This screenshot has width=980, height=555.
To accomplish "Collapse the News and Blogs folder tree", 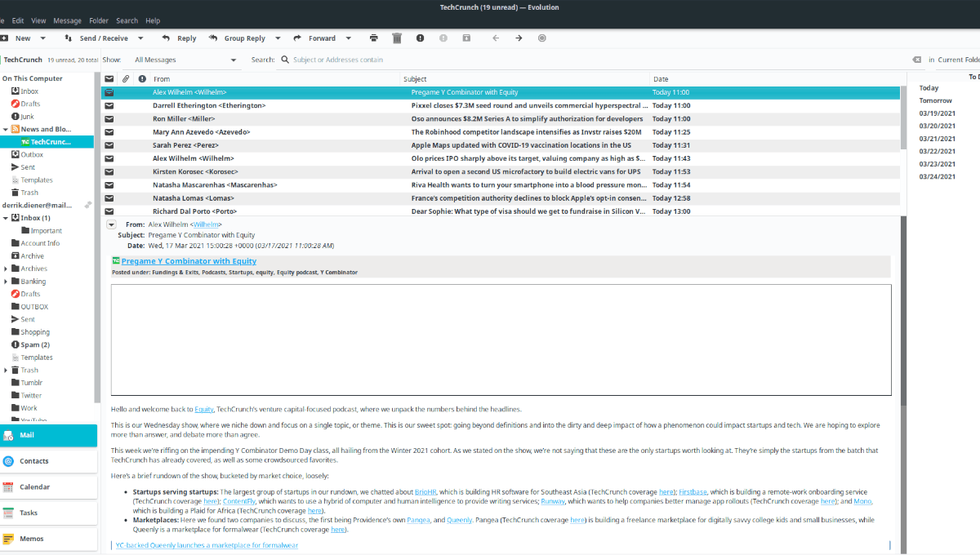I will 7,129.
